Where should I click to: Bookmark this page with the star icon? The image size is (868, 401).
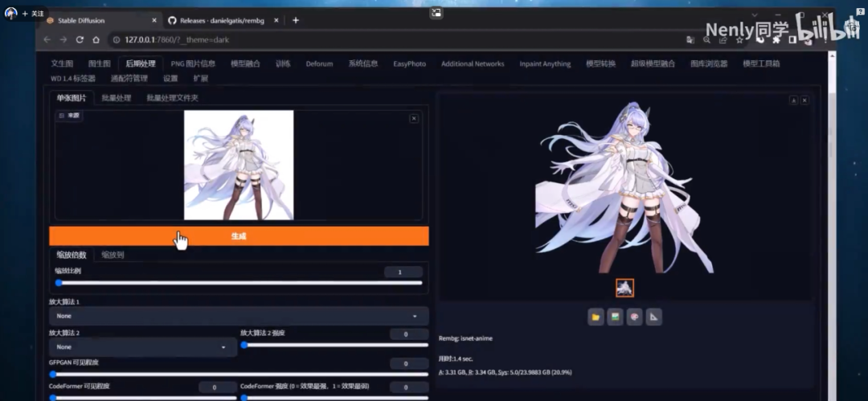[739, 40]
